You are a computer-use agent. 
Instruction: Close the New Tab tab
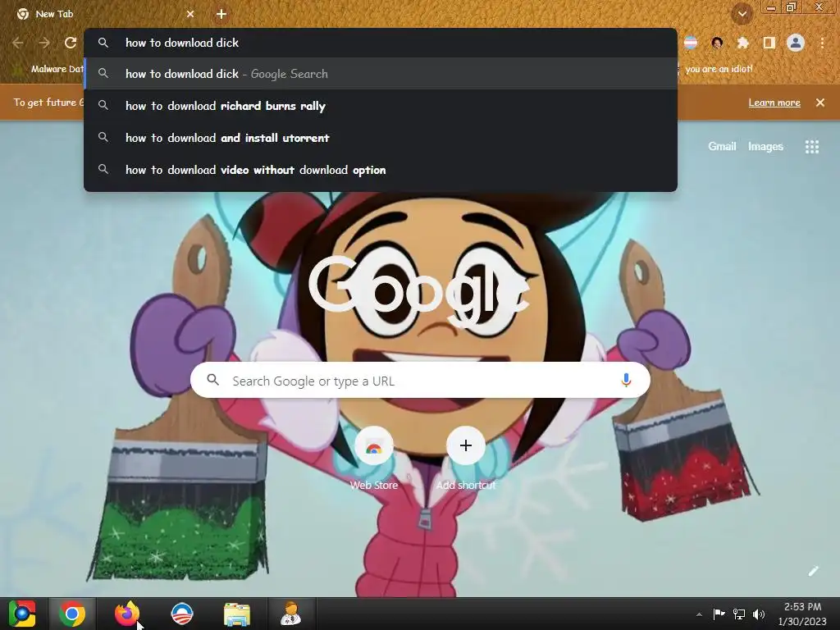click(x=190, y=14)
